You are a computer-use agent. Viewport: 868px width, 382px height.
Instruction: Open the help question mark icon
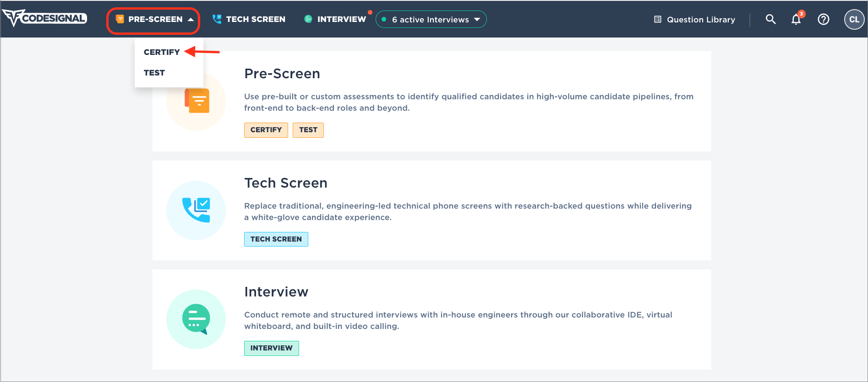tap(824, 19)
